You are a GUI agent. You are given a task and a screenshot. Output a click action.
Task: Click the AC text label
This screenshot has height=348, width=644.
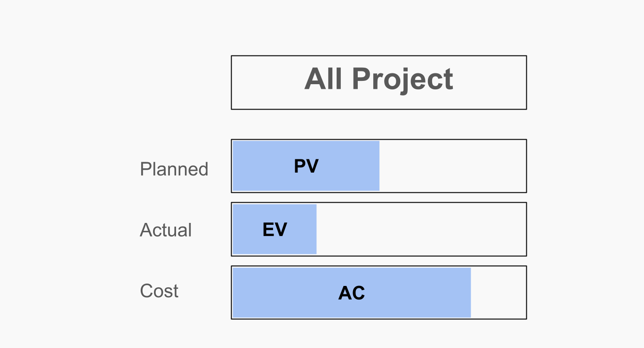(352, 293)
